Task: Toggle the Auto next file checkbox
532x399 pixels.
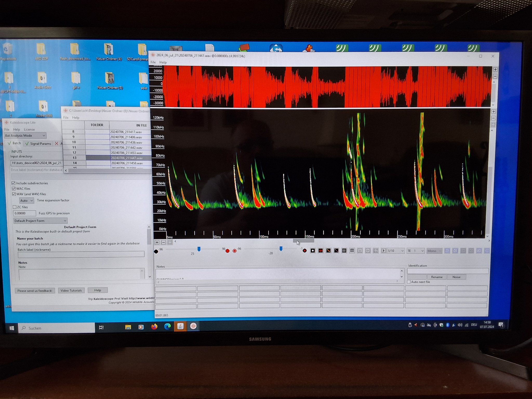Action: point(409,282)
